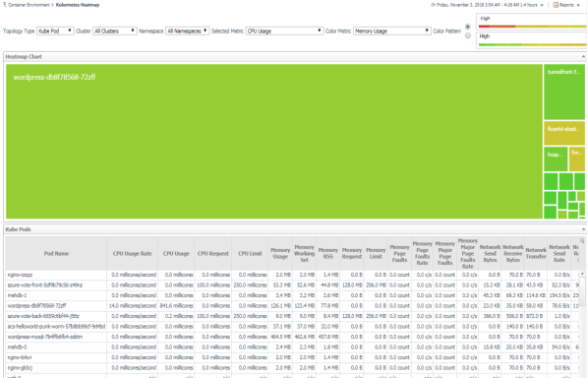Open the Selected Metric CPU Usage dropdown
The height and width of the screenshot is (378, 588).
[284, 31]
